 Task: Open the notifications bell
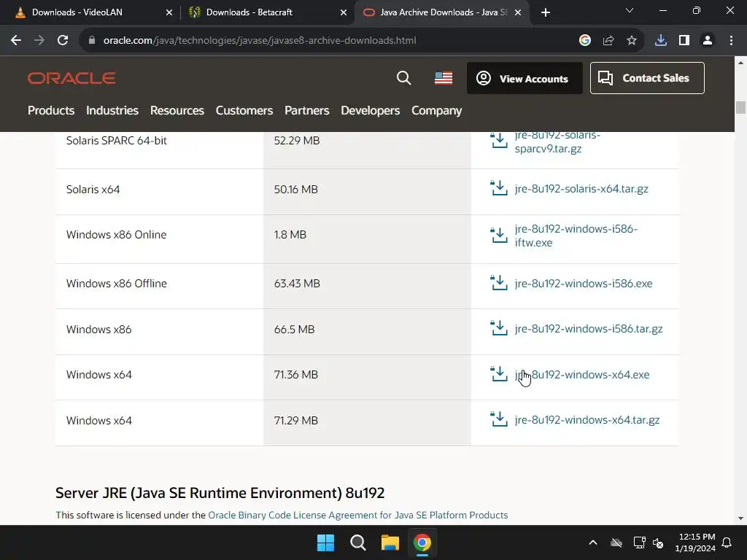click(727, 542)
